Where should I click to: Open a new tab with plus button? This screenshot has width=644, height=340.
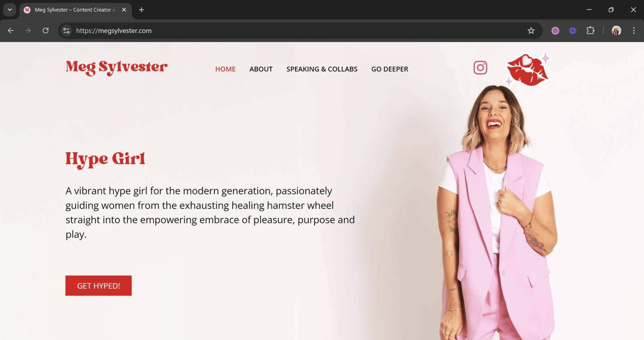(141, 10)
